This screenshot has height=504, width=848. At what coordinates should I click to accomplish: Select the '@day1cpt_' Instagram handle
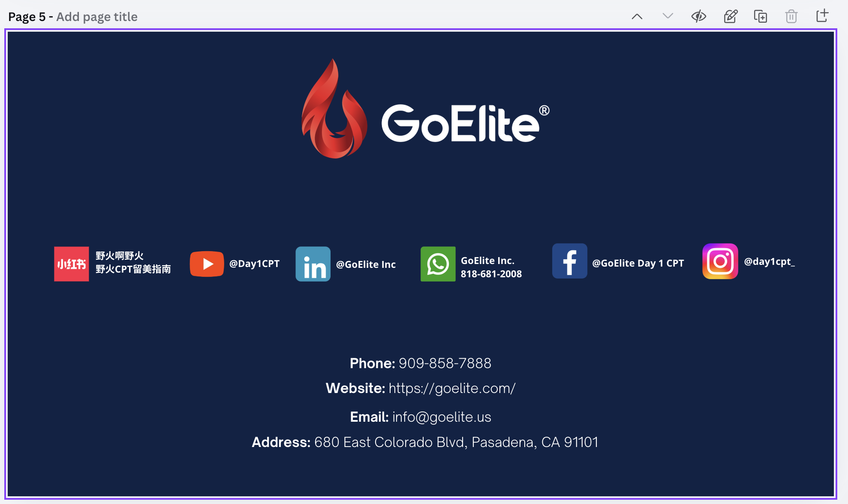(770, 262)
